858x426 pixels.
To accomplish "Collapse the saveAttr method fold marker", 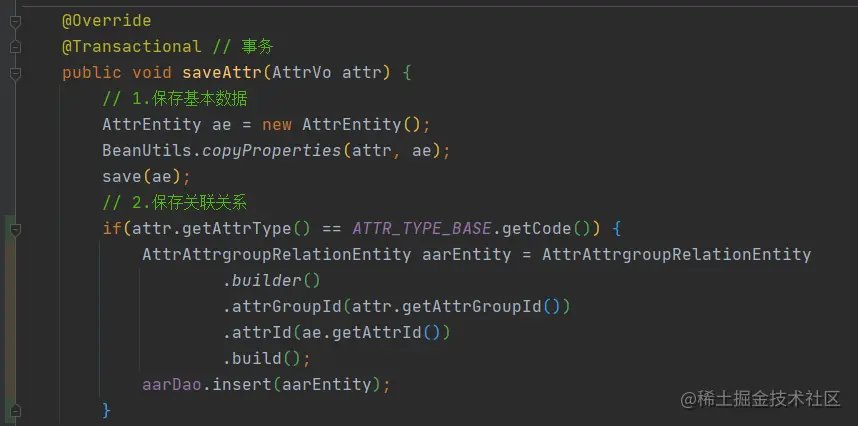I will [x=15, y=73].
